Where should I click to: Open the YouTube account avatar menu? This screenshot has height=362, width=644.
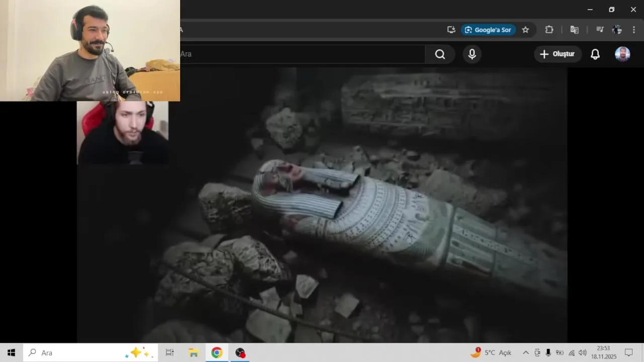click(622, 54)
